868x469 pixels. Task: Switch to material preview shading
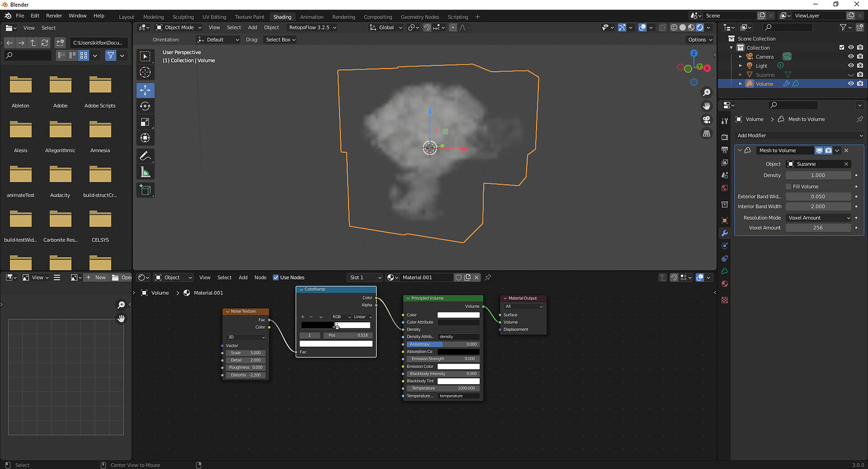tap(691, 28)
